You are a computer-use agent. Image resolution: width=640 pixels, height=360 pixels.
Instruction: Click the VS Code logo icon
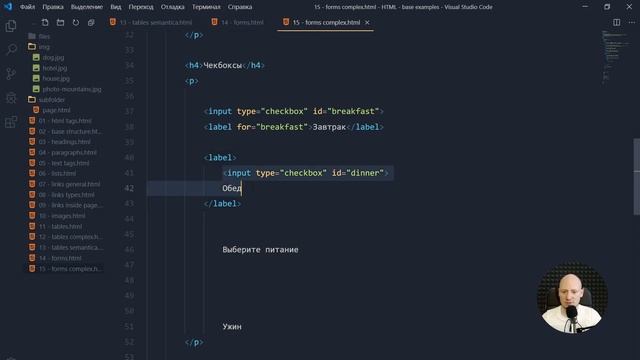pyautogui.click(x=8, y=7)
